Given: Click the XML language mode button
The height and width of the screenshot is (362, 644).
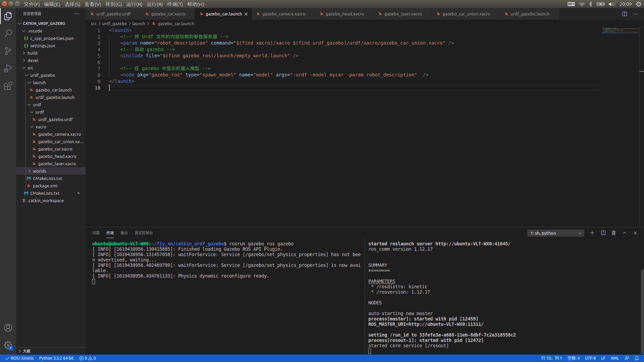Looking at the screenshot, I should pos(614,358).
